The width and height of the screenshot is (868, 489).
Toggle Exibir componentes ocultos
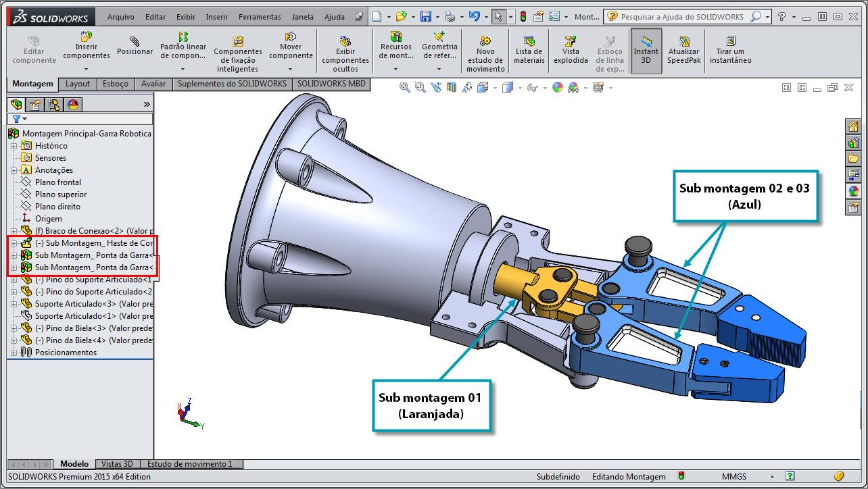pos(345,51)
